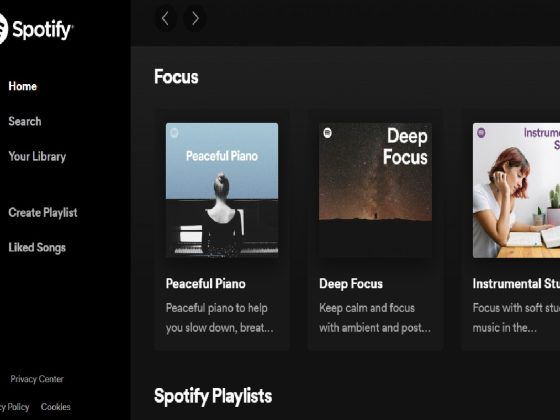Open the Peaceful Piano playlist title
The height and width of the screenshot is (420, 560).
[206, 284]
